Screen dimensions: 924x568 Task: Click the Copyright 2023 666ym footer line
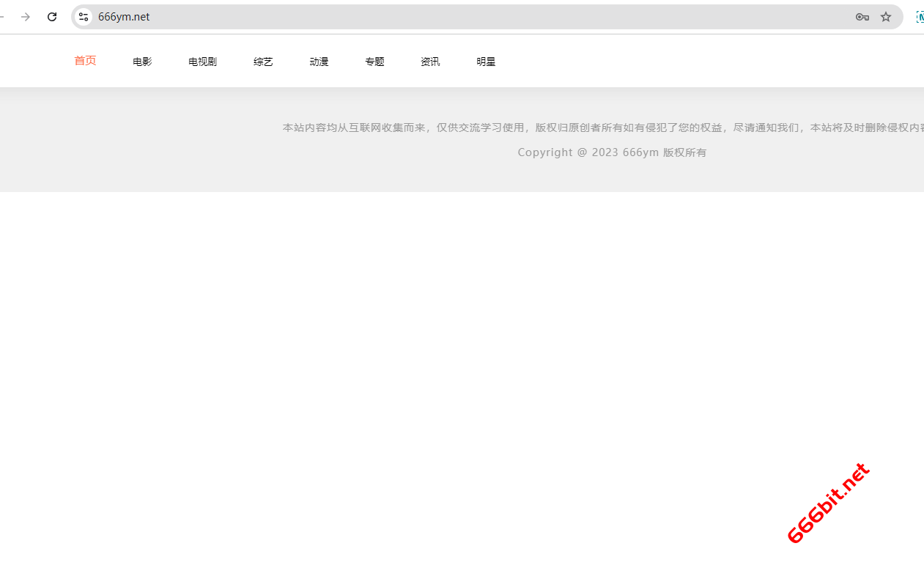coord(612,152)
